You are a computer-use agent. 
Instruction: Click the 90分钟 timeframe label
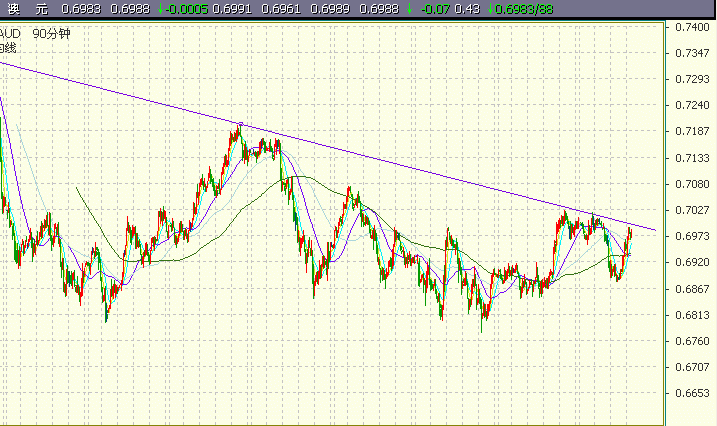coord(52,34)
